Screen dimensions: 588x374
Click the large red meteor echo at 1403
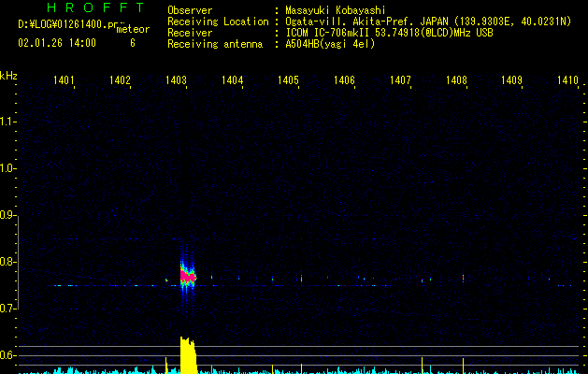click(188, 277)
